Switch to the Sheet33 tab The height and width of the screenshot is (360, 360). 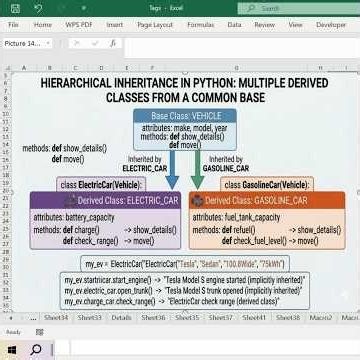pyautogui.click(x=89, y=318)
